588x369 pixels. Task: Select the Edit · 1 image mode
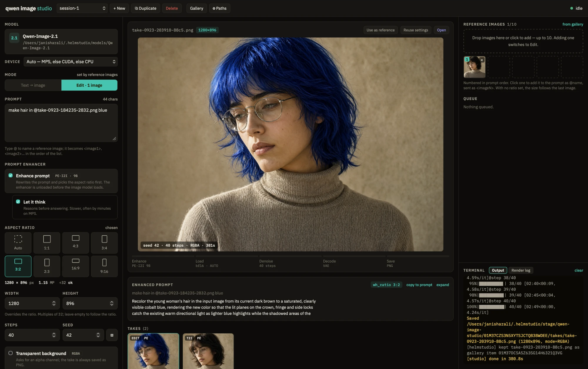click(x=89, y=85)
